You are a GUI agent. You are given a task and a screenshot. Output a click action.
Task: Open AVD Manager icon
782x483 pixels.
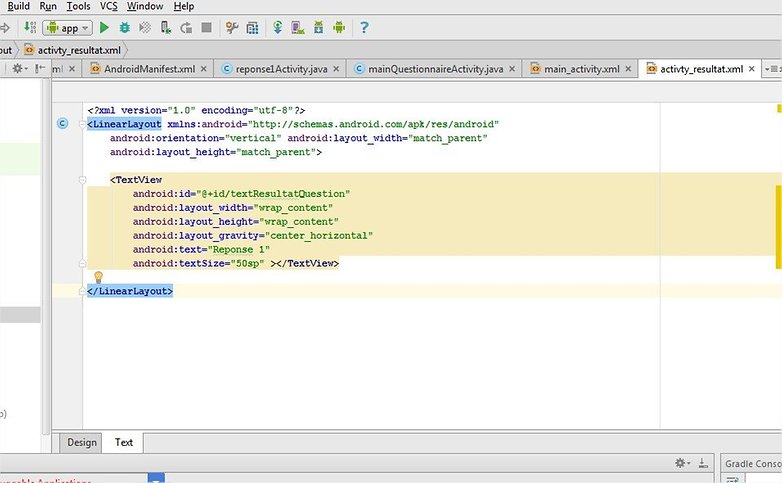pyautogui.click(x=298, y=27)
